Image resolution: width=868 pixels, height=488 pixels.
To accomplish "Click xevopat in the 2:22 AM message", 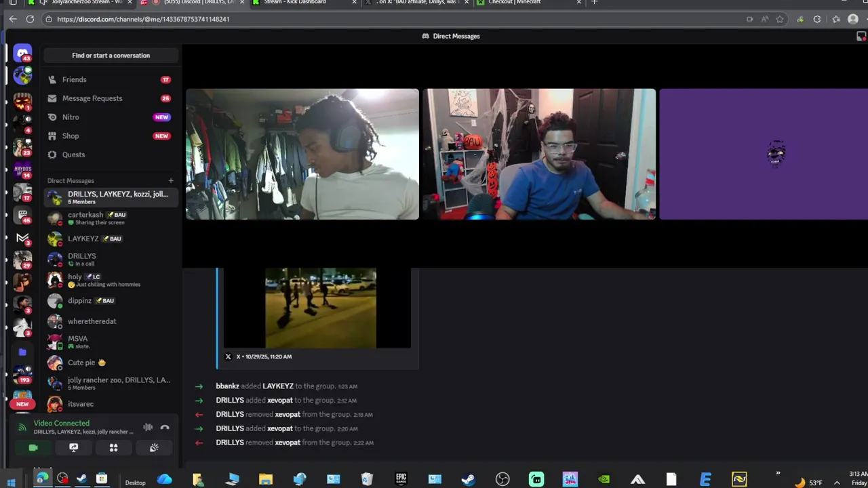I will click(x=288, y=443).
